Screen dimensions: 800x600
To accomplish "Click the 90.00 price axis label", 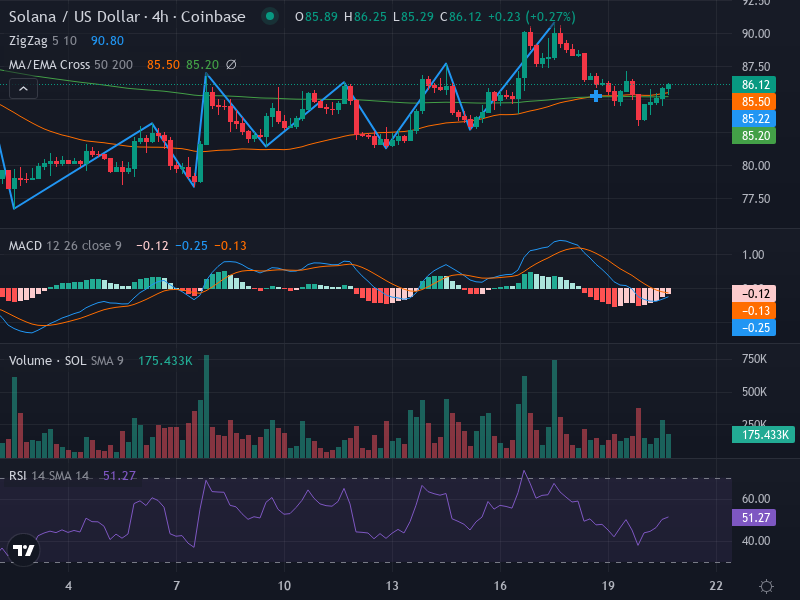I will pos(756,34).
